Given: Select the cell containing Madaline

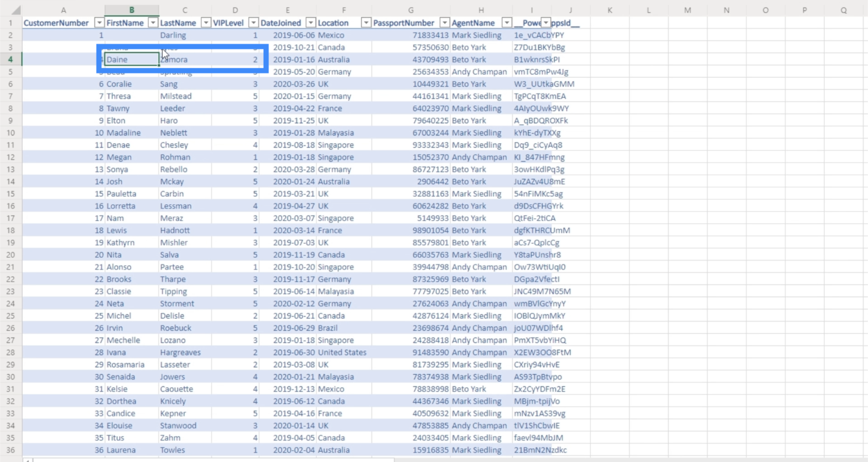Looking at the screenshot, I should 132,133.
